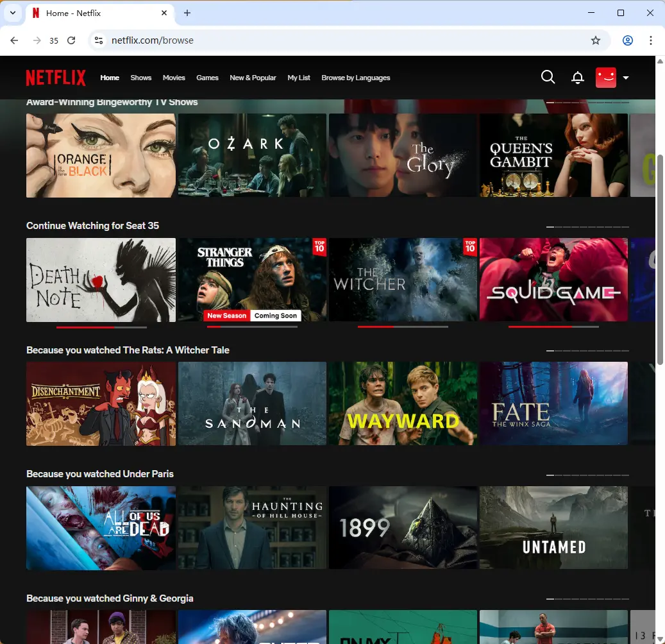This screenshot has height=644, width=665.
Task: Select The Witcher thumbnail
Action: tap(402, 280)
